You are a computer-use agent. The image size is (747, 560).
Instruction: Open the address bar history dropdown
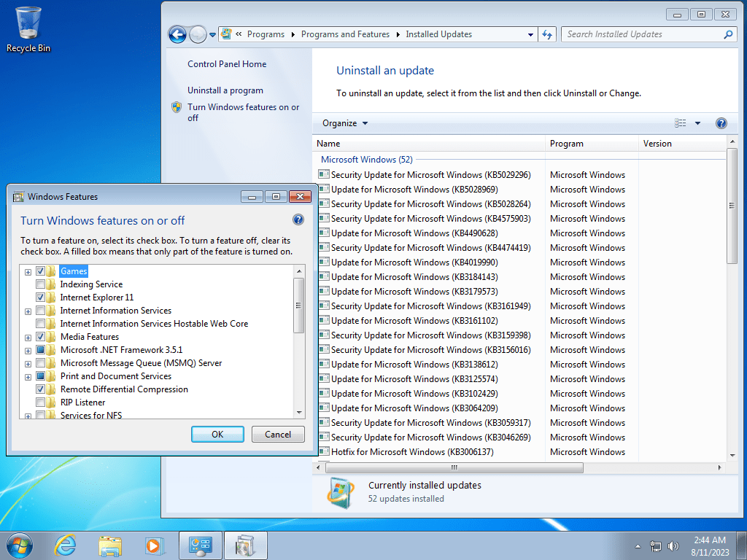[530, 34]
